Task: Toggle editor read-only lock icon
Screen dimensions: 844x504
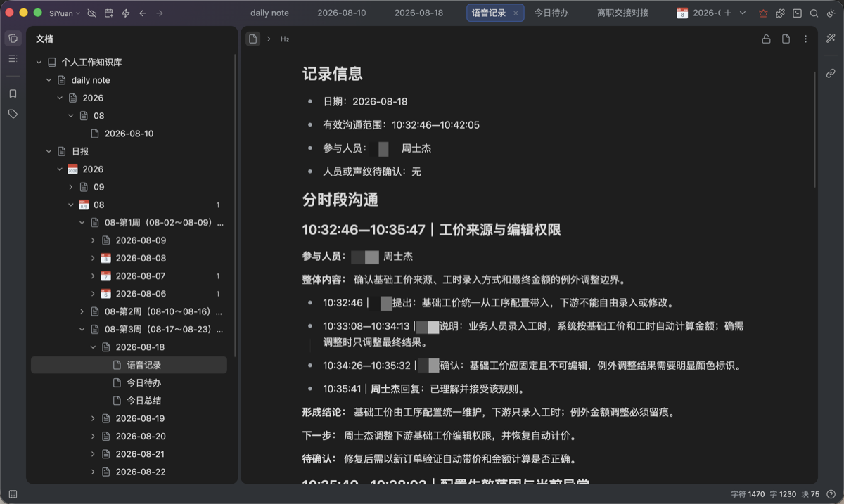Action: pyautogui.click(x=766, y=39)
